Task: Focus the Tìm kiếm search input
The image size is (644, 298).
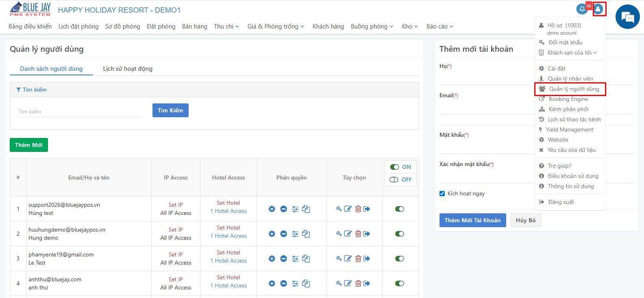Action: [78, 112]
